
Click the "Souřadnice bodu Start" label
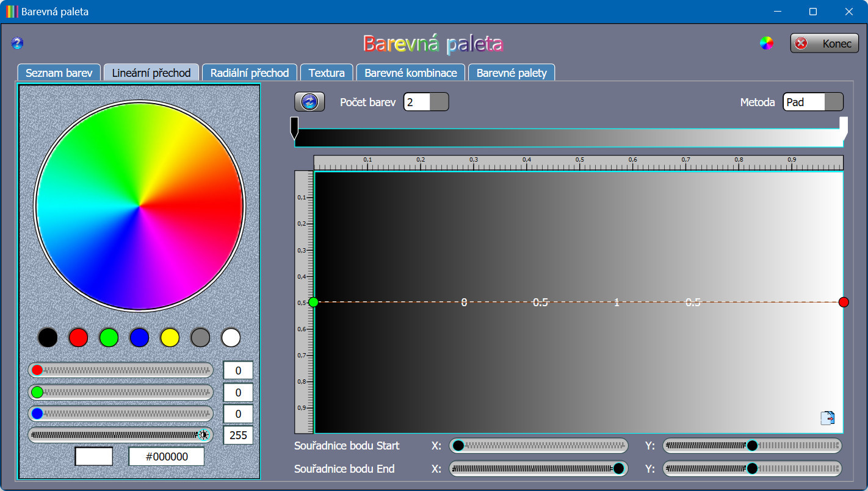tap(347, 446)
